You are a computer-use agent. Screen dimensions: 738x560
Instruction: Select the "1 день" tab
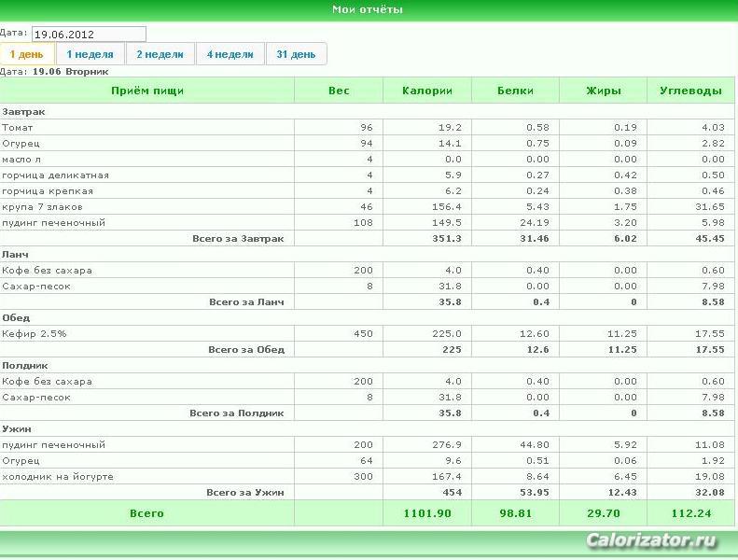[x=27, y=54]
